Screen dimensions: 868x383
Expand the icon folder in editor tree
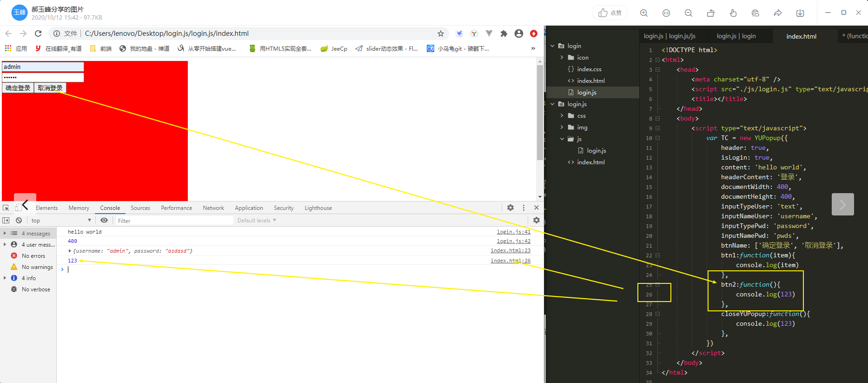(x=562, y=58)
